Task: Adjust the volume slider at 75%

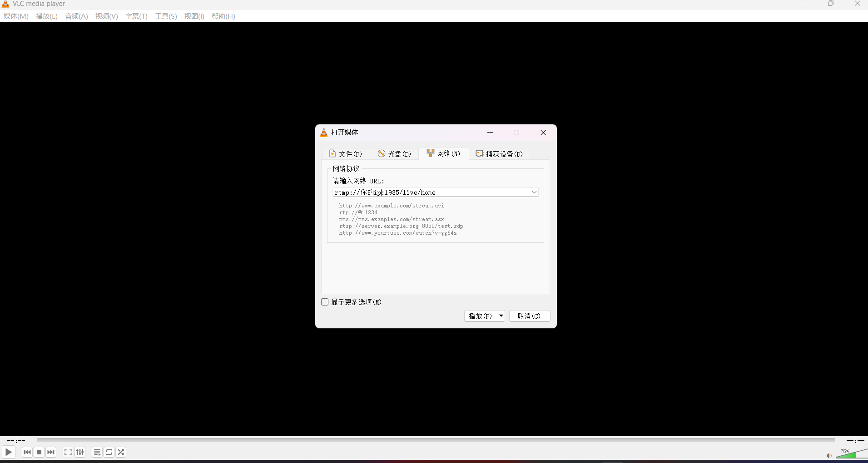Action: (852, 453)
